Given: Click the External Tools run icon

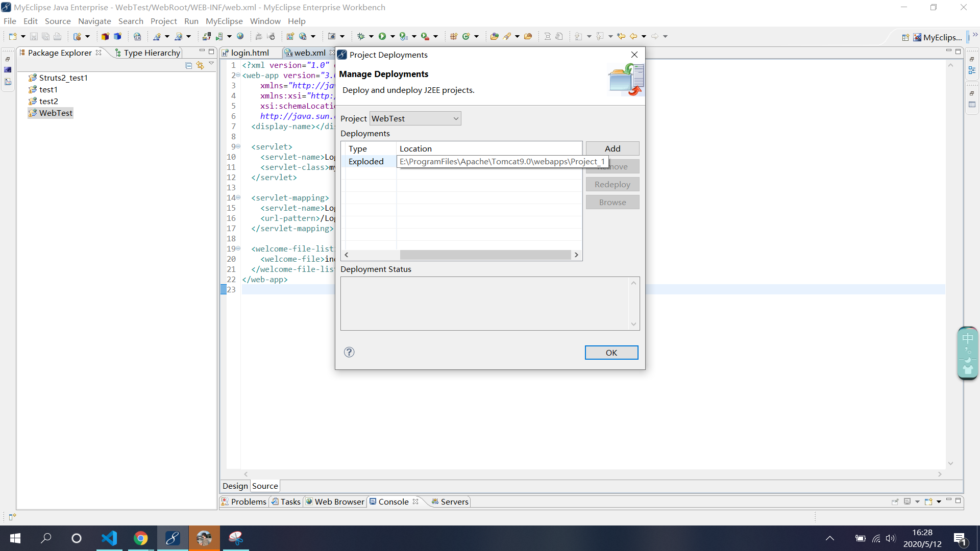Looking at the screenshot, I should pos(425,36).
